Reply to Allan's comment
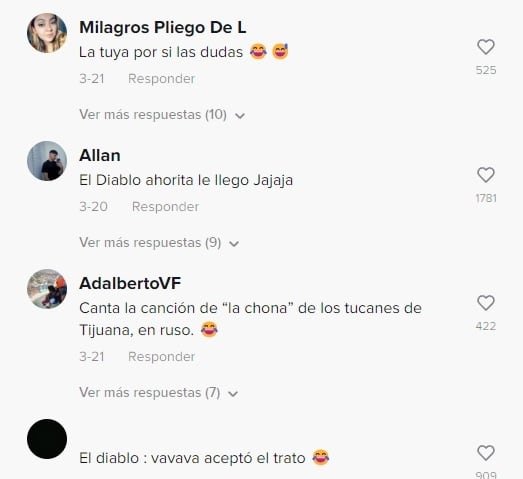This screenshot has width=523, height=479. click(165, 206)
